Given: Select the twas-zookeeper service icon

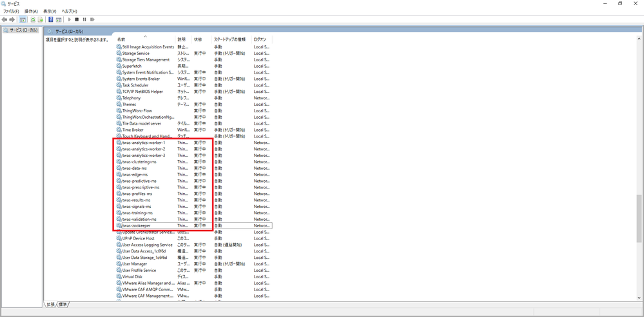Looking at the screenshot, I should (x=119, y=226).
